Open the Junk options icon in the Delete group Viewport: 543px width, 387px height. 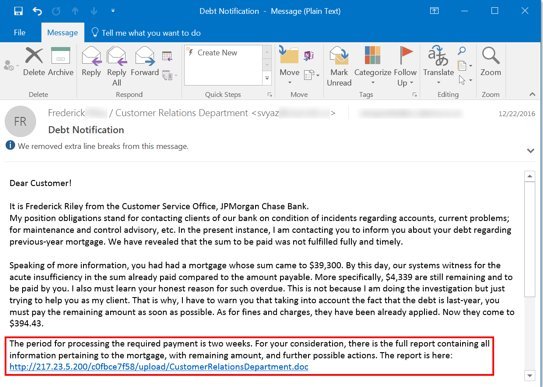point(10,65)
